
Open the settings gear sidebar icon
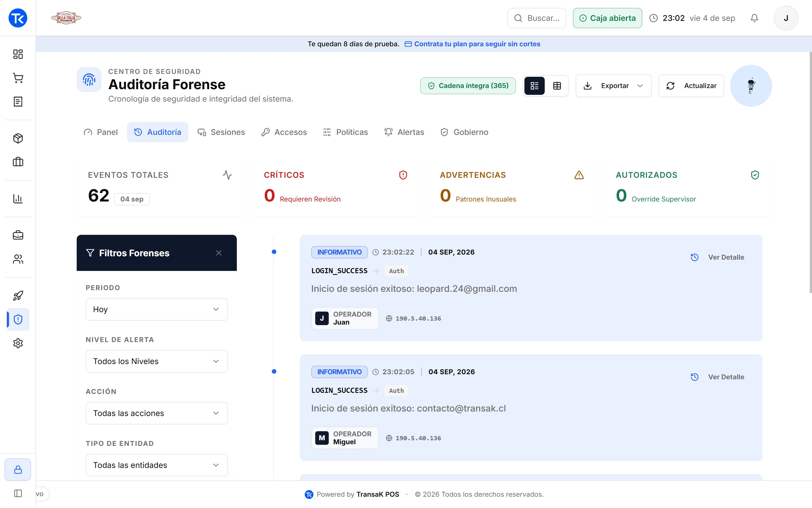coord(18,343)
